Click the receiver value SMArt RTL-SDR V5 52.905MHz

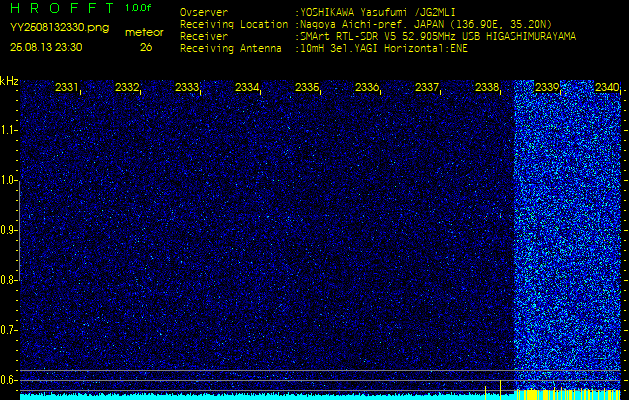point(379,37)
